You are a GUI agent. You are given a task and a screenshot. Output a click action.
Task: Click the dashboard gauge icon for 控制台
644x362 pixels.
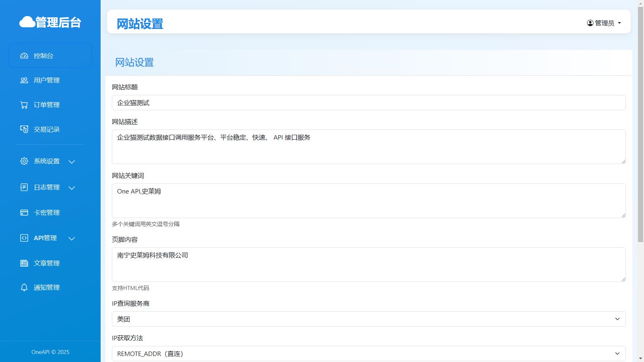(x=24, y=56)
